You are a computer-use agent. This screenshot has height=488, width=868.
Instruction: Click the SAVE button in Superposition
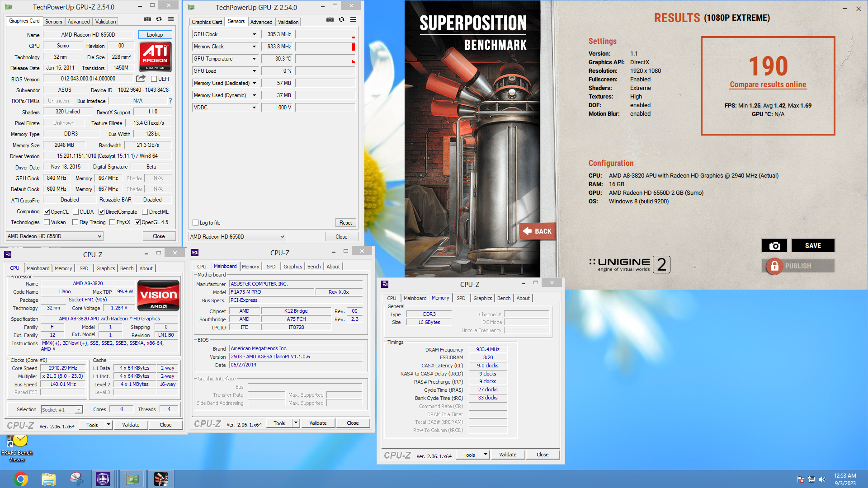[x=813, y=245]
